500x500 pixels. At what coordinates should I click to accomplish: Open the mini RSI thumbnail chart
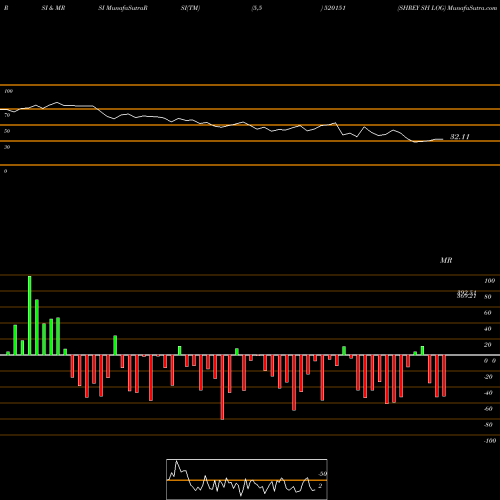247,479
